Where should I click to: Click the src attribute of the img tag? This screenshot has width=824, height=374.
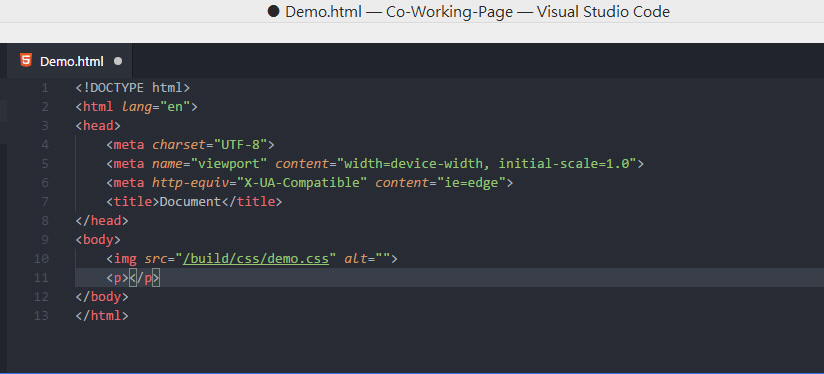tap(156, 259)
